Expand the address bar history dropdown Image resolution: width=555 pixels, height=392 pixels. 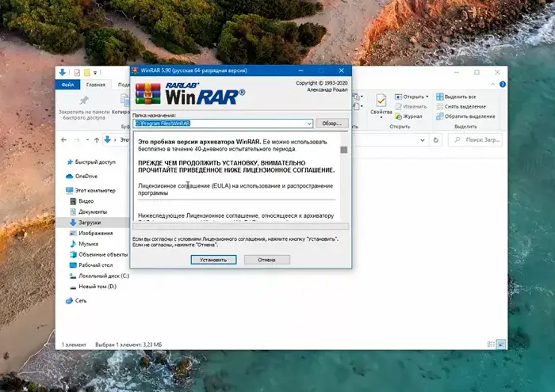click(x=423, y=140)
